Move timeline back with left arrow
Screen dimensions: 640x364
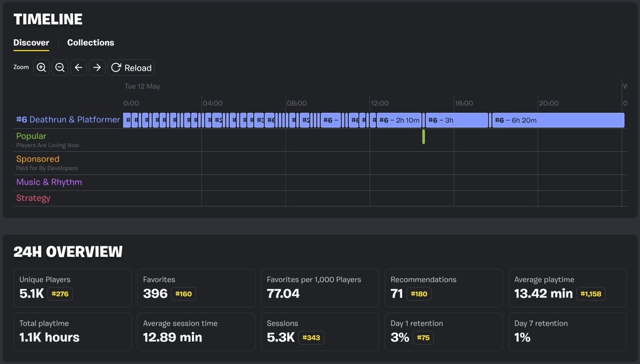tap(78, 68)
